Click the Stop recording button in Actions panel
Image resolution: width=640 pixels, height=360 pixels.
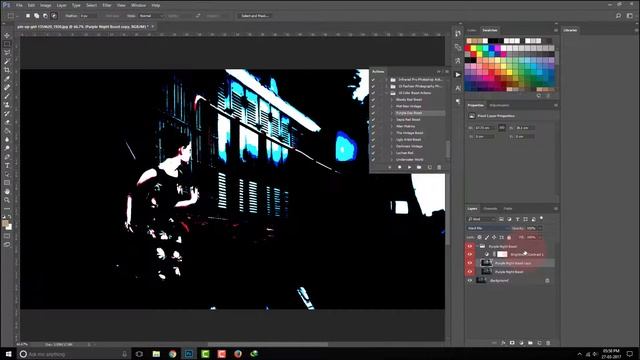pos(390,167)
